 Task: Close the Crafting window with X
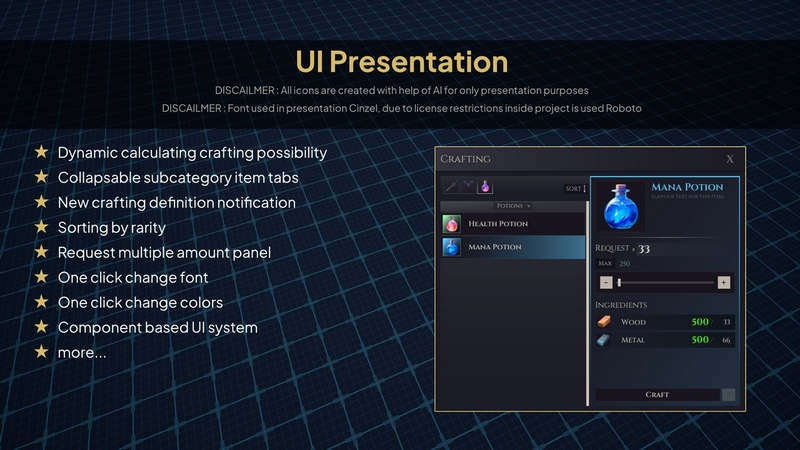730,159
